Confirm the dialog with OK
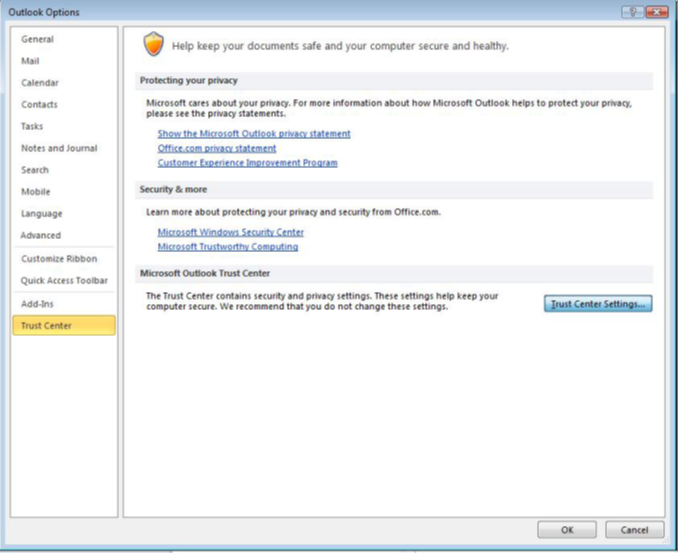678x553 pixels. coord(567,530)
